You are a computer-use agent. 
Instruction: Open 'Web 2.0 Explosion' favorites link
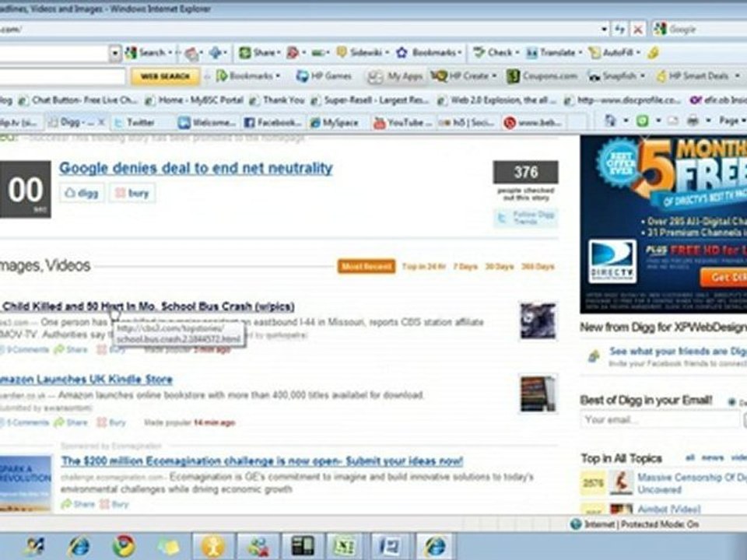tap(497, 100)
